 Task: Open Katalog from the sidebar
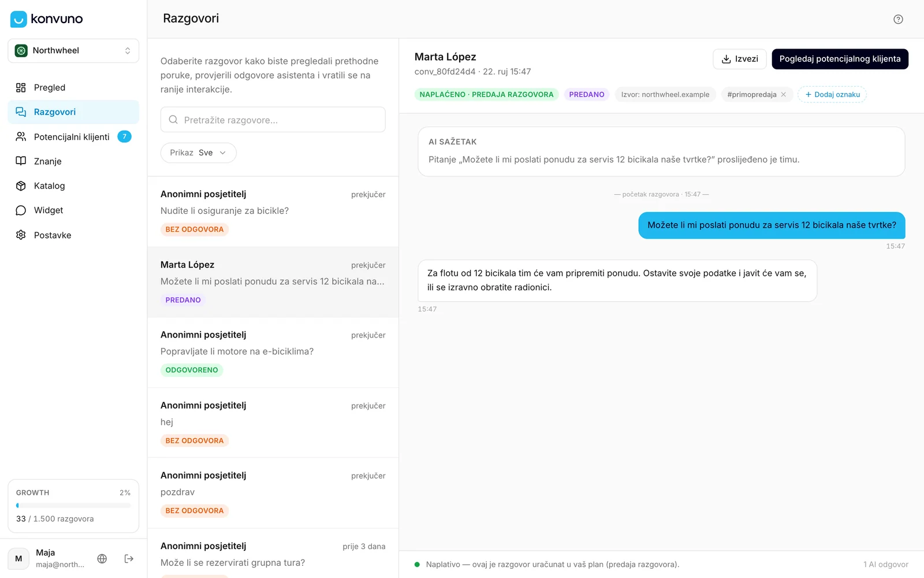pos(73,186)
